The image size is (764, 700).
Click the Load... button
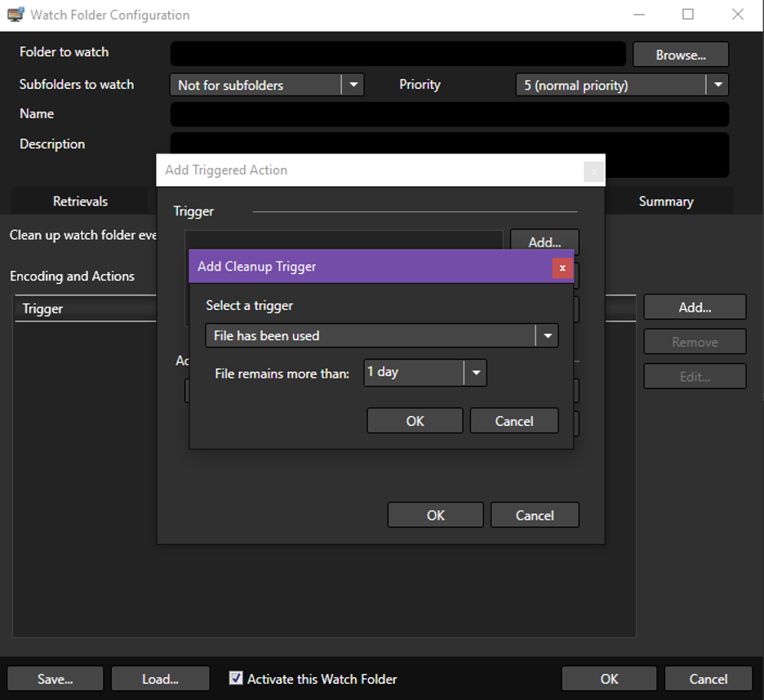(160, 679)
